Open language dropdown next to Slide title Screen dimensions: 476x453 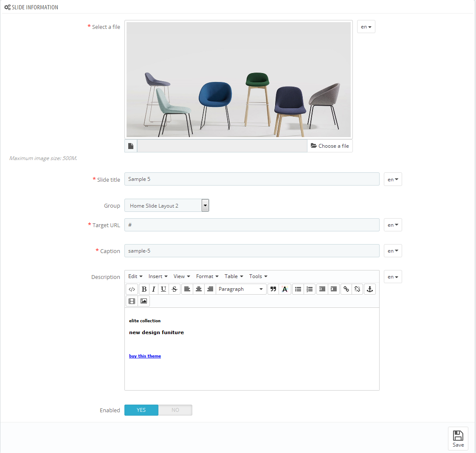point(393,180)
